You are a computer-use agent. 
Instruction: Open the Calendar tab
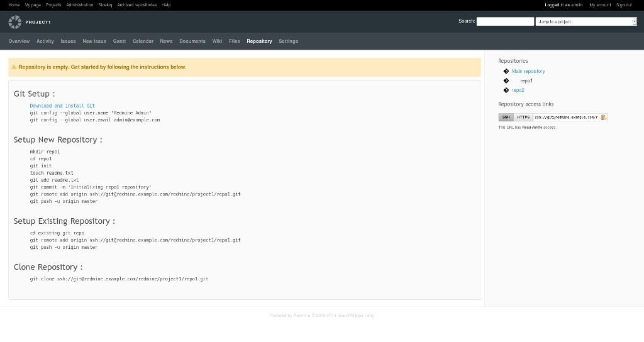tap(143, 41)
